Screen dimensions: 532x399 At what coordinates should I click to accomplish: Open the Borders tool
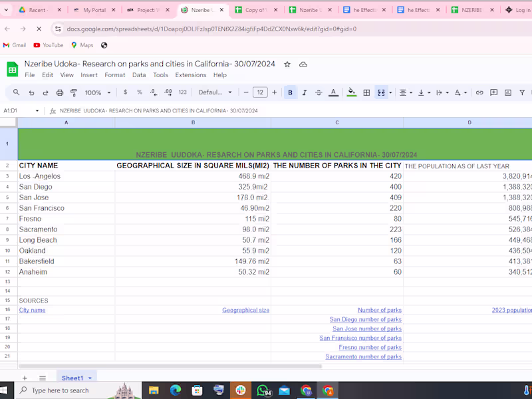366,92
